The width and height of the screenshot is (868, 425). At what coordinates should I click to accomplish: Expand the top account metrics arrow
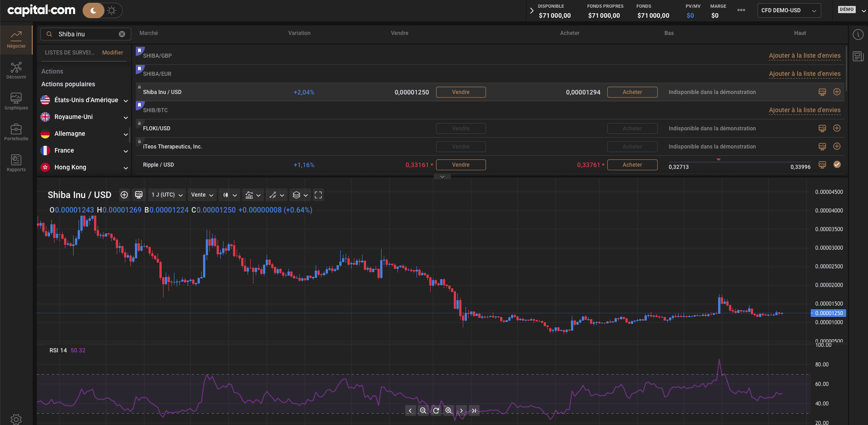[x=531, y=10]
